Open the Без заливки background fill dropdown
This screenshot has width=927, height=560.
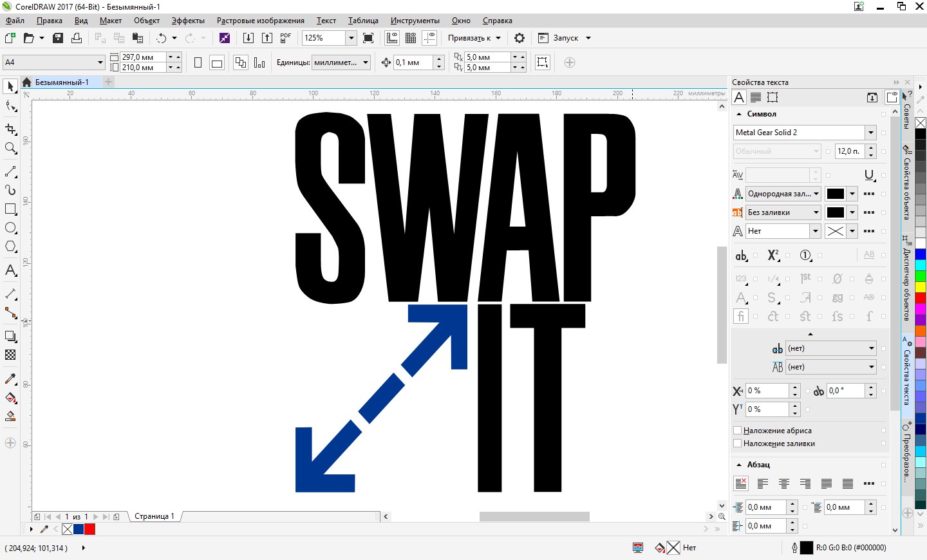816,212
